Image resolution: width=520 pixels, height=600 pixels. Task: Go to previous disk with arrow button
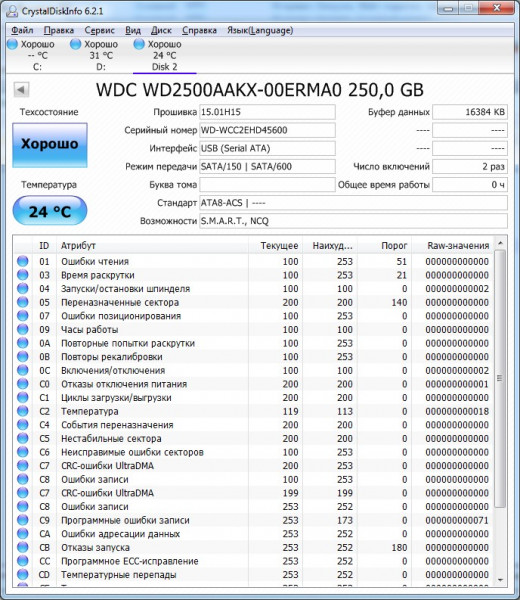click(x=21, y=90)
